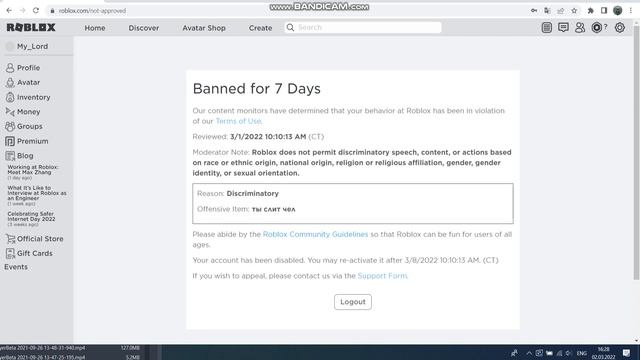Click the address bar URL roblox.com/not-approved
The image size is (640, 360).
click(x=92, y=11)
